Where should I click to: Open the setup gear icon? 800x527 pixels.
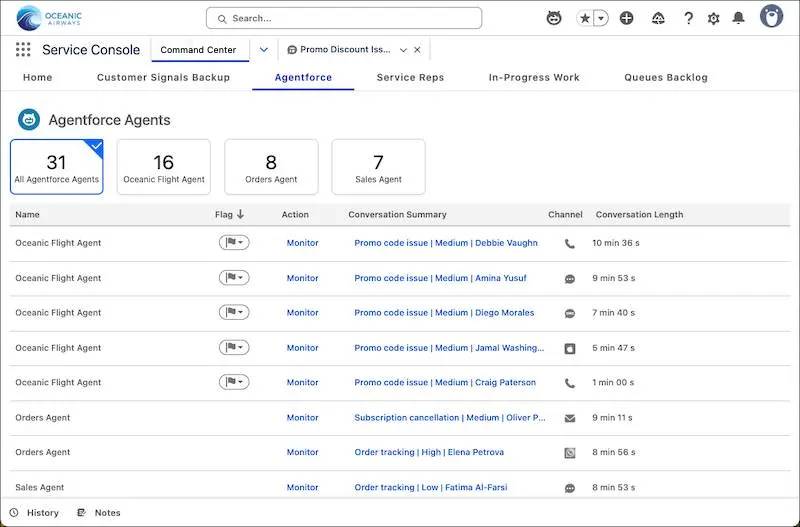click(713, 18)
